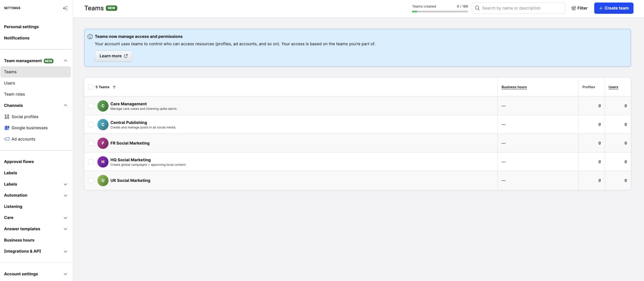Click the UK Social Marketing avatar

pyautogui.click(x=103, y=180)
